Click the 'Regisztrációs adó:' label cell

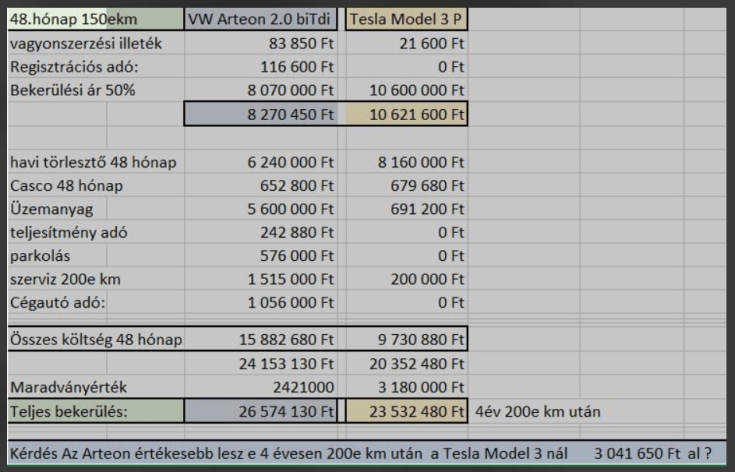[x=96, y=67]
